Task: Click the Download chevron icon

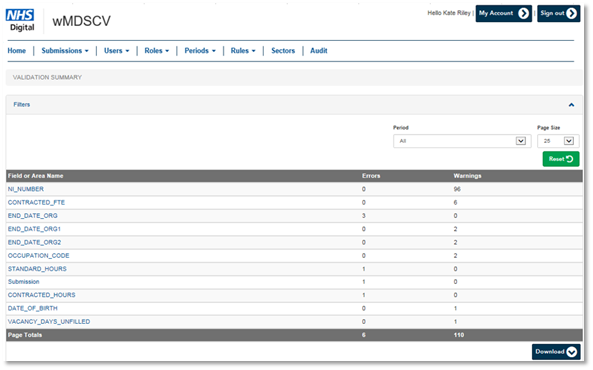Action: [571, 352]
